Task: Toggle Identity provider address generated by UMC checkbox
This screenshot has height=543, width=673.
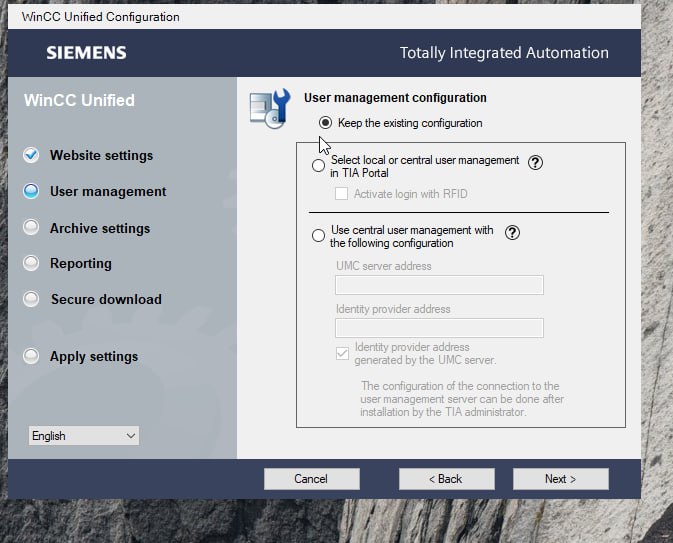Action: (342, 354)
